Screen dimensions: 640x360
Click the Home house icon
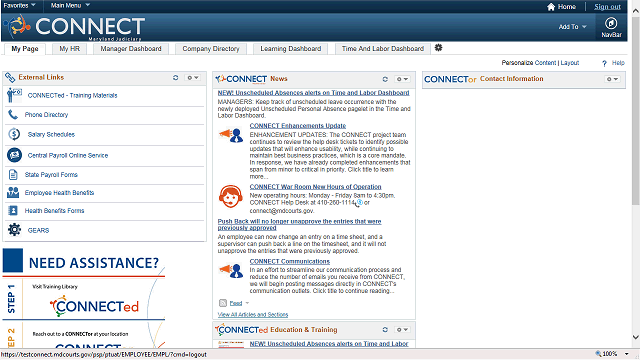coord(551,7)
